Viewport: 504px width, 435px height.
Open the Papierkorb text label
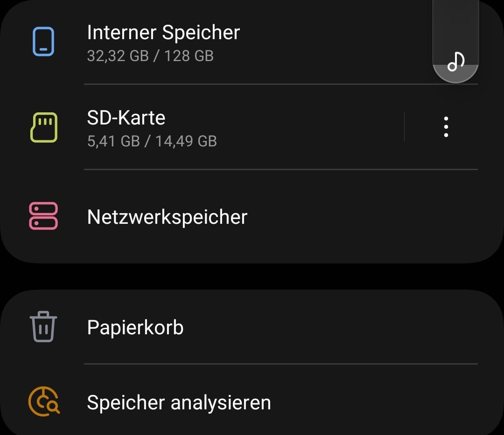click(x=135, y=327)
